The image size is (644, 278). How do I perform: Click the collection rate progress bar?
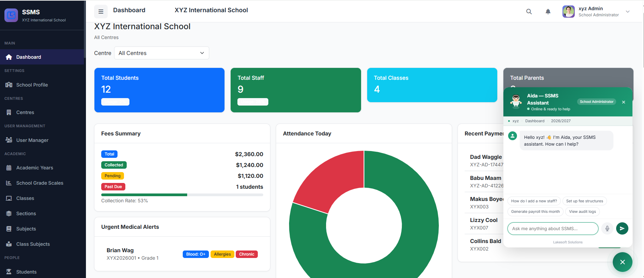[182, 195]
